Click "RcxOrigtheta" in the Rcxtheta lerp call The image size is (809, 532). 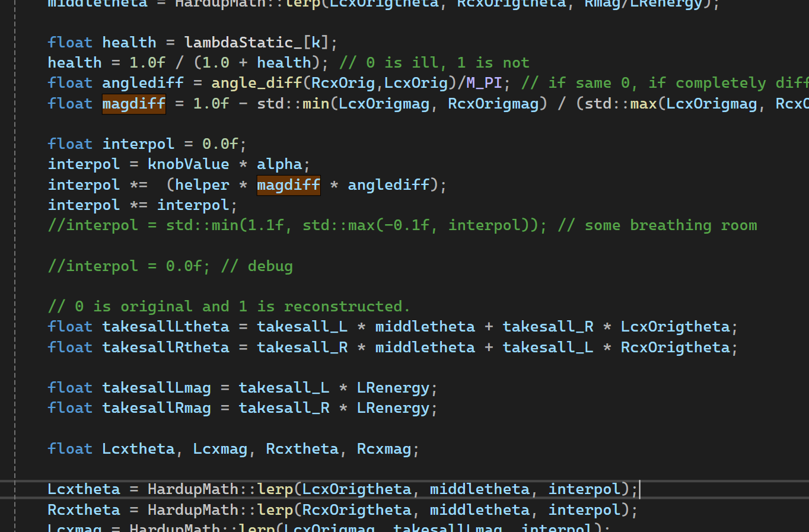tap(357, 510)
